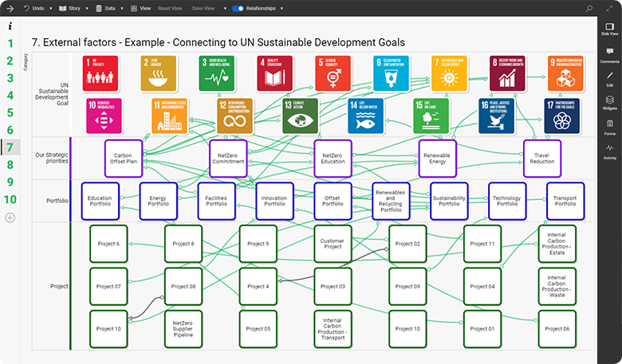This screenshot has width=622, height=364.
Task: Open the Energy Portfolio card
Action: coord(158,201)
